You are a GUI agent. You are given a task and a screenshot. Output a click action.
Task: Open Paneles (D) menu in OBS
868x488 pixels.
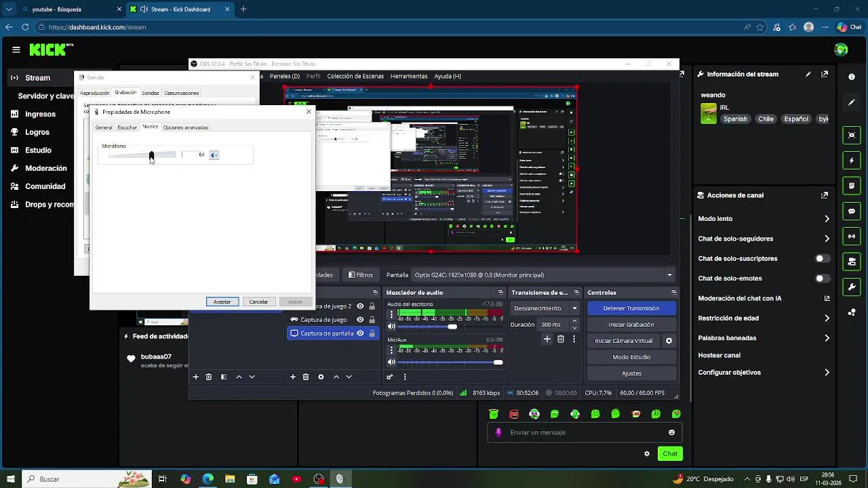(285, 76)
